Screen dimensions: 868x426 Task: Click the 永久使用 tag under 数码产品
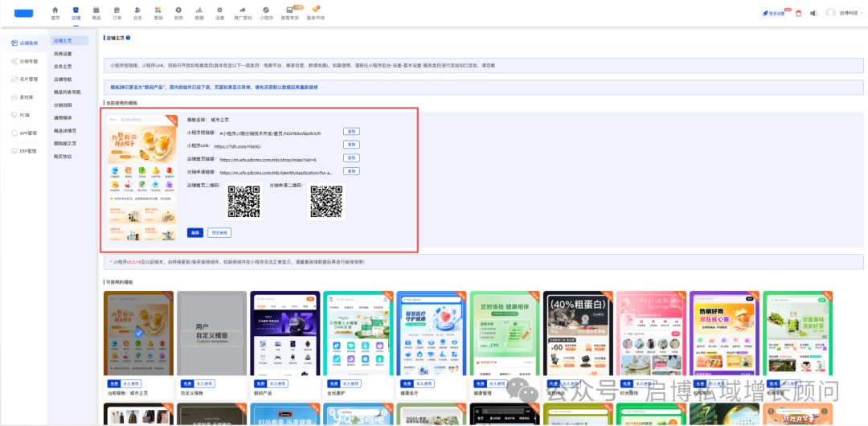pyautogui.click(x=278, y=383)
